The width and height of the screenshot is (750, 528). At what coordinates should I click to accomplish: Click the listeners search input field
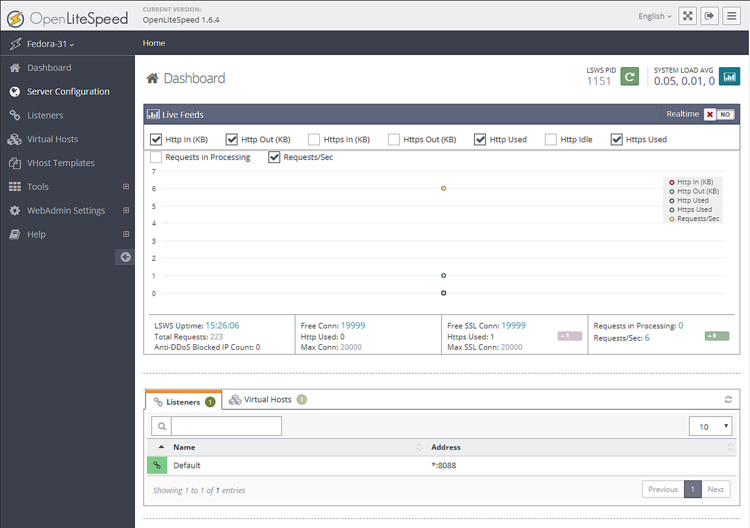coord(226,426)
